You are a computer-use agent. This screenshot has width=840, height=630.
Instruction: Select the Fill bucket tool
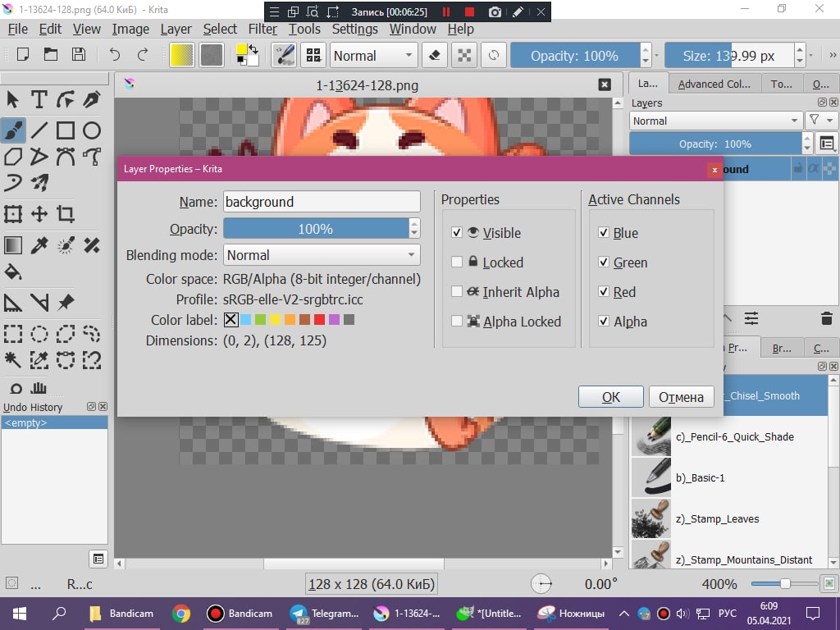[13, 272]
